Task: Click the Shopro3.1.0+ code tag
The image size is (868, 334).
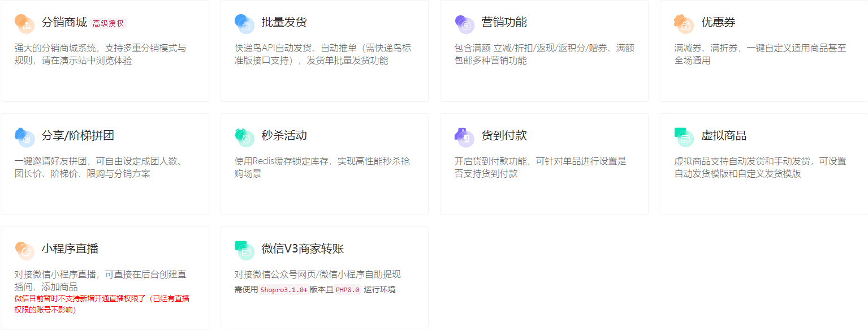Action: (x=284, y=289)
